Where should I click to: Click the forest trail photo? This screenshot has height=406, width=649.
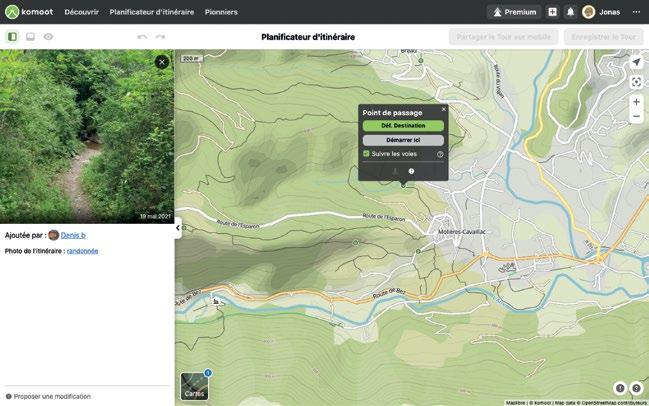pos(87,137)
